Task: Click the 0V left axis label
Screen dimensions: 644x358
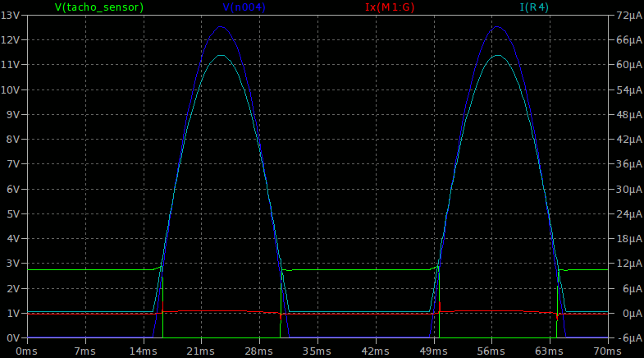Action: [x=13, y=338]
